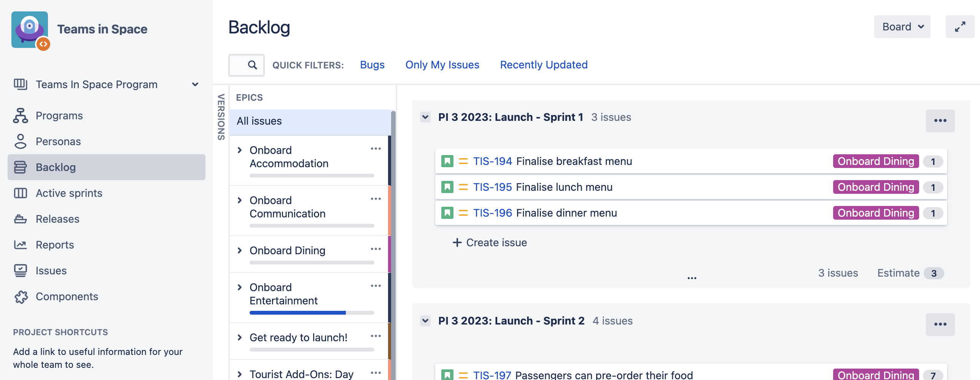Expand the Onboard Dining epic
The height and width of the screenshot is (380, 980).
click(x=240, y=250)
